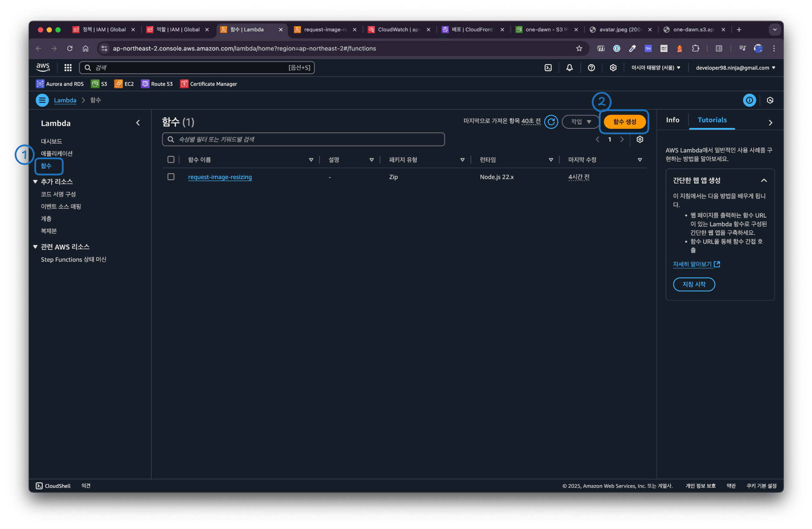Screen dimensions: 812x529
Task: Open 쿠키 기본 설정 in footer
Action: pyautogui.click(x=762, y=486)
